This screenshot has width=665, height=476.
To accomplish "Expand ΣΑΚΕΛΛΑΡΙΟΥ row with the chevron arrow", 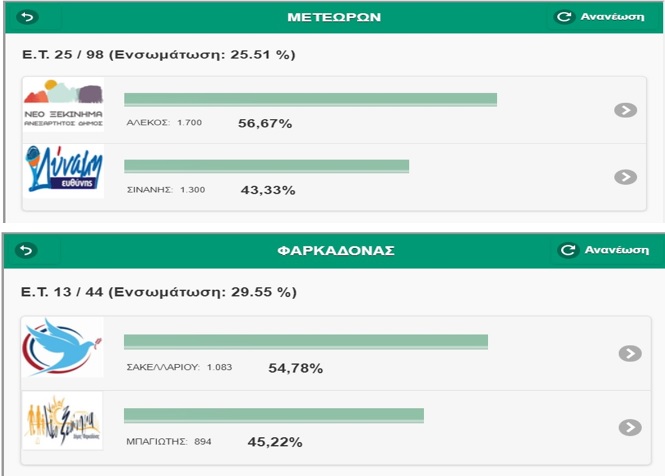I will [630, 353].
